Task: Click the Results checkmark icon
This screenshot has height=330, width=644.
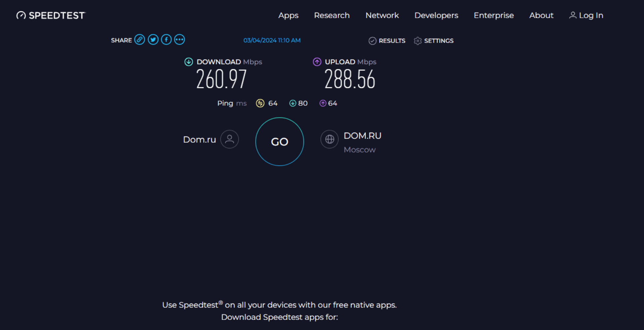Action: [x=372, y=41]
